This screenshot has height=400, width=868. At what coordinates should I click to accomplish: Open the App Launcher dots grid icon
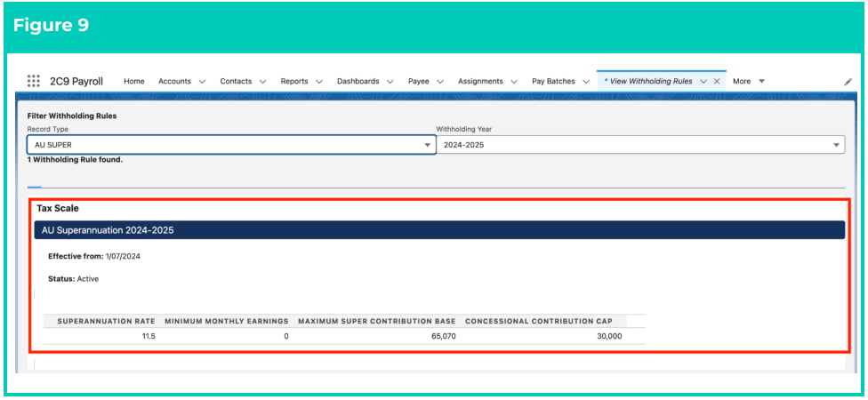[33, 81]
